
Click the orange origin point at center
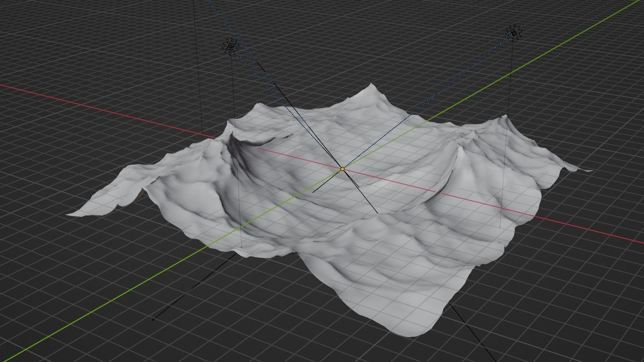tap(342, 169)
